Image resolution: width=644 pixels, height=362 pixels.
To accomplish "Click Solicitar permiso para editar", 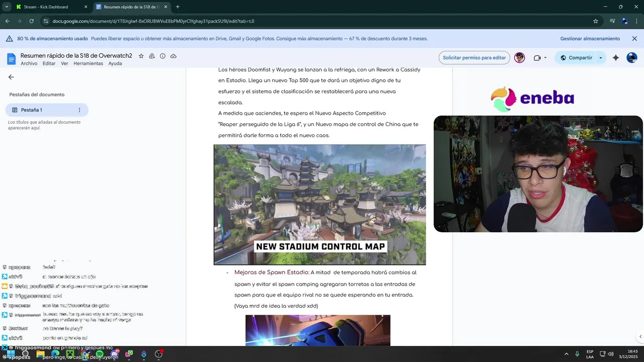I will [474, 58].
